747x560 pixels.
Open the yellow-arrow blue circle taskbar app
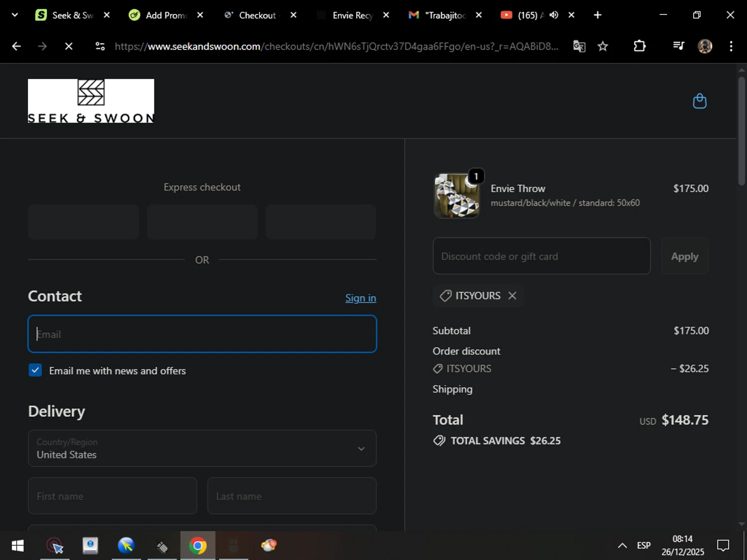click(x=126, y=546)
